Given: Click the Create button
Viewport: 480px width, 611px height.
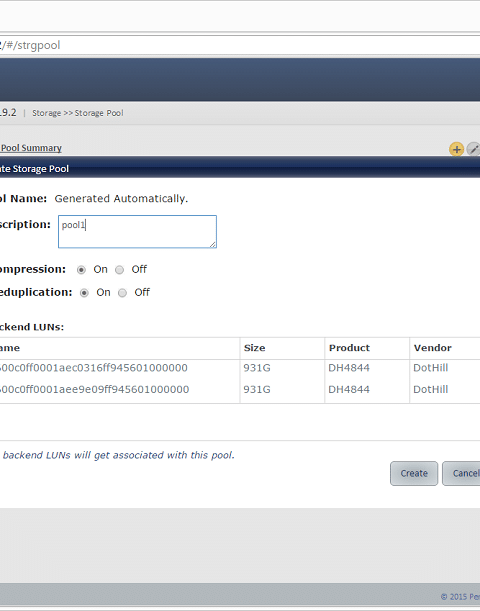Looking at the screenshot, I should click(414, 473).
